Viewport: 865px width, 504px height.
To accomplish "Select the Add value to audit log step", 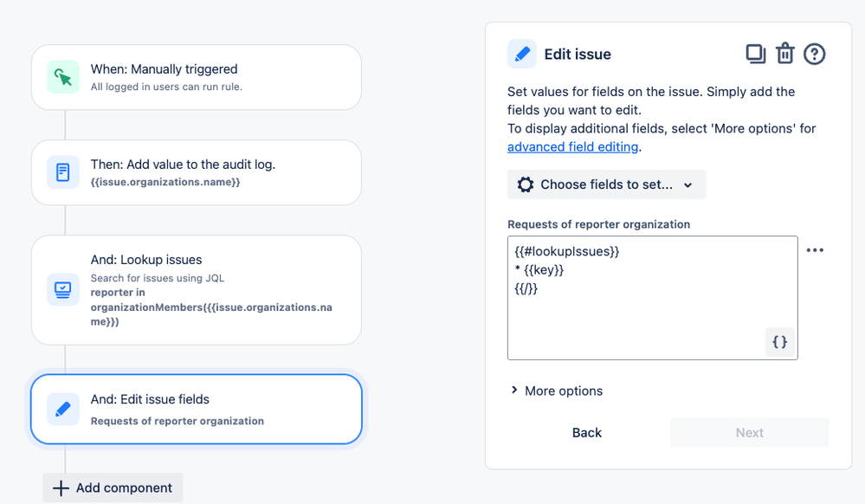I will coord(197,173).
